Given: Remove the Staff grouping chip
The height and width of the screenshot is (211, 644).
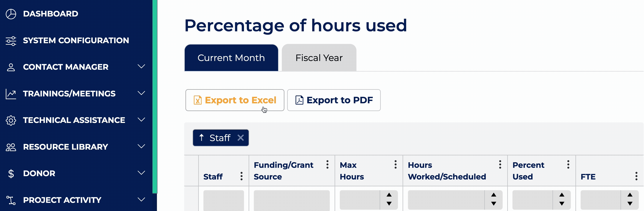Looking at the screenshot, I should click(240, 138).
